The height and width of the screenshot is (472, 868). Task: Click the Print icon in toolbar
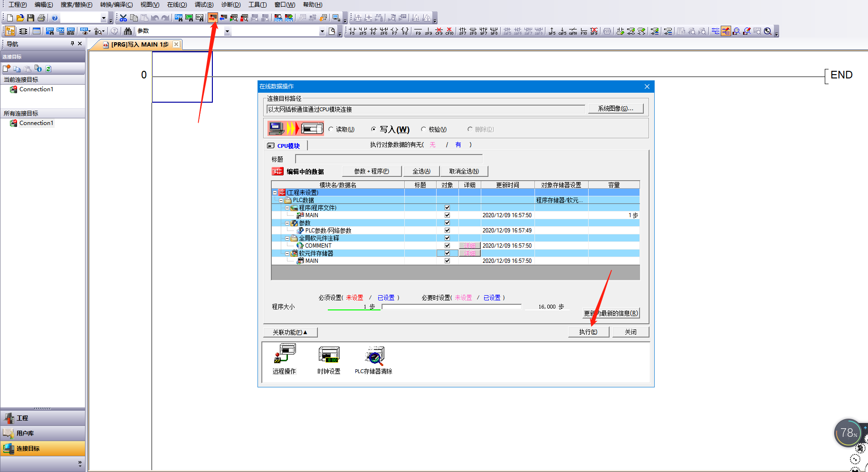click(41, 18)
